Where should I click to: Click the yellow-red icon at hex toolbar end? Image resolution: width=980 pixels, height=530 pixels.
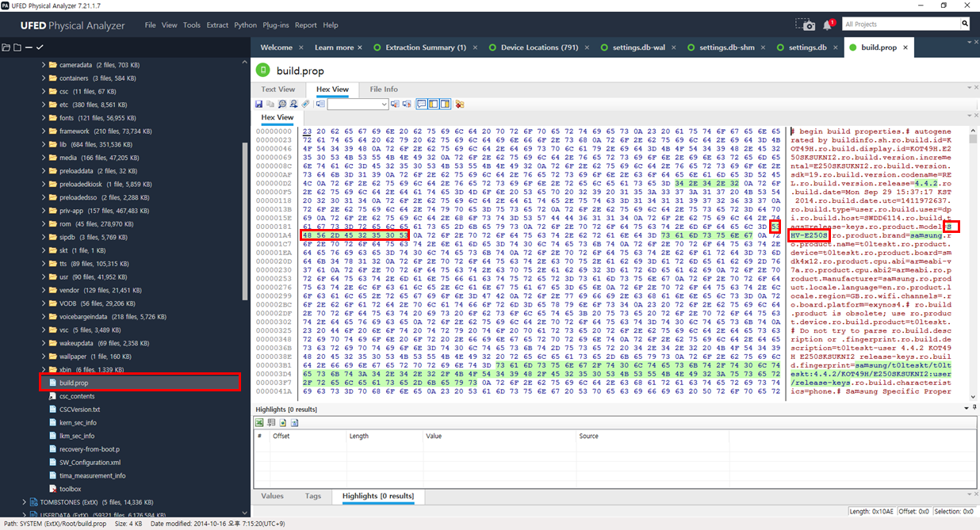pyautogui.click(x=460, y=104)
